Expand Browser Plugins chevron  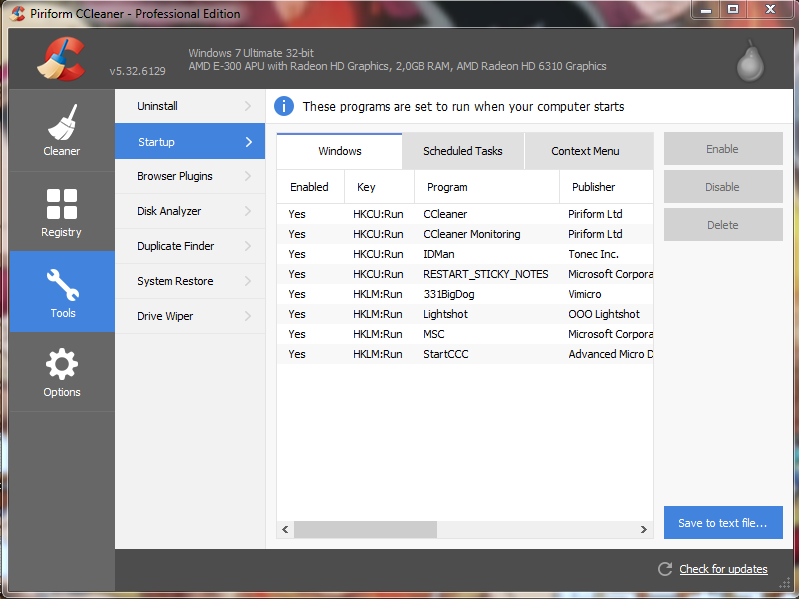248,176
